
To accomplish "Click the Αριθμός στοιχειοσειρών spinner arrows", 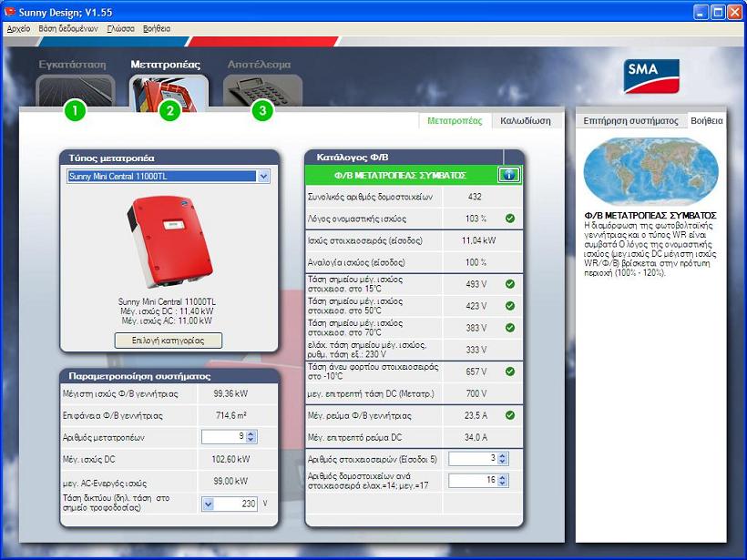I will (x=502, y=459).
